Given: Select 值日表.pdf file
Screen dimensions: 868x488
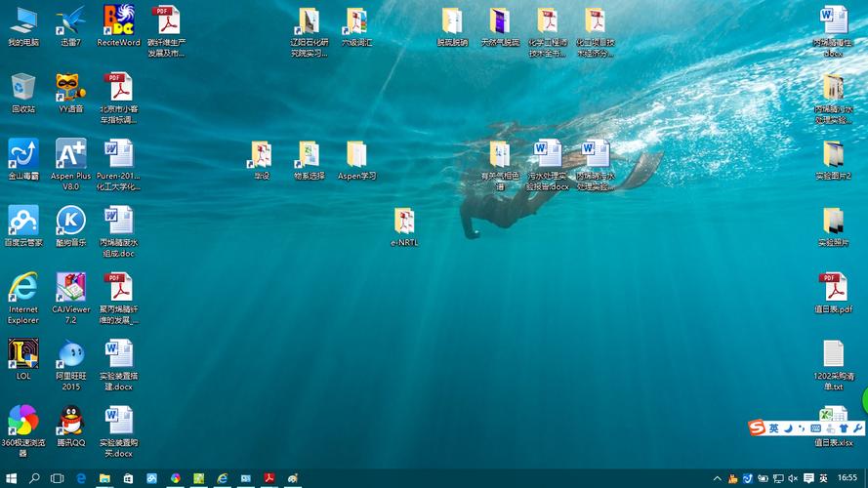Looking at the screenshot, I should (833, 293).
